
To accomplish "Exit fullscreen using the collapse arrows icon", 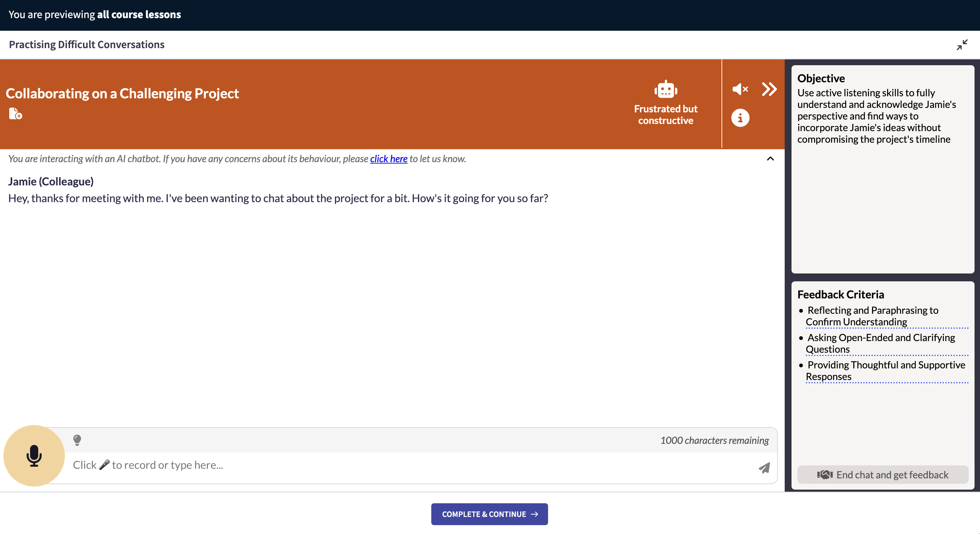I will (x=962, y=45).
